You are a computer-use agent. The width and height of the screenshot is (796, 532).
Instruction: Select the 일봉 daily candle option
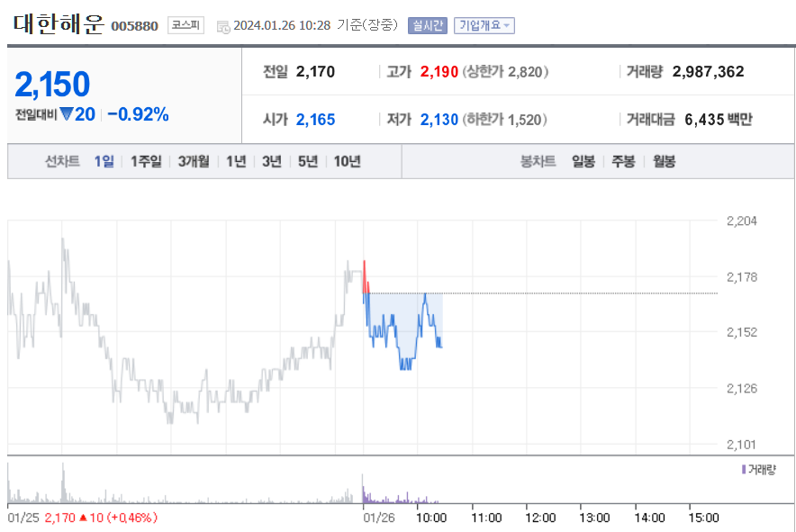tap(581, 161)
